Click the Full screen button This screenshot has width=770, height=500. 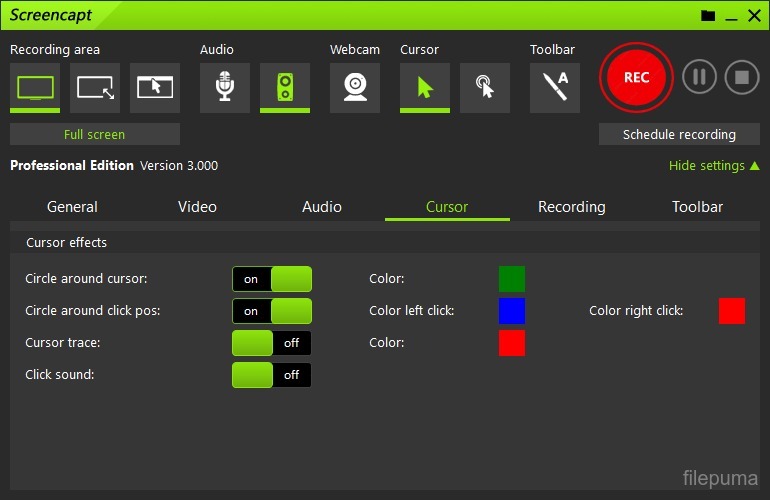(95, 134)
